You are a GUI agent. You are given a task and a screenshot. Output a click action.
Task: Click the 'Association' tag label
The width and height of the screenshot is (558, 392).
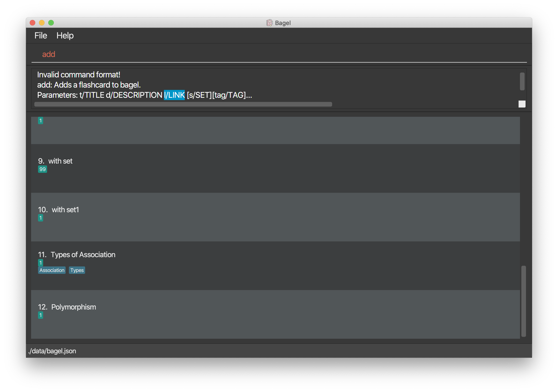pos(52,270)
